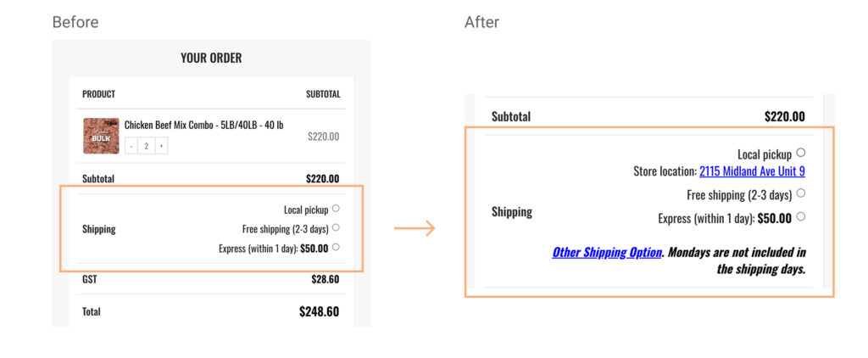
Task: Select Local pickup radio in Before panel
Action: [x=336, y=209]
